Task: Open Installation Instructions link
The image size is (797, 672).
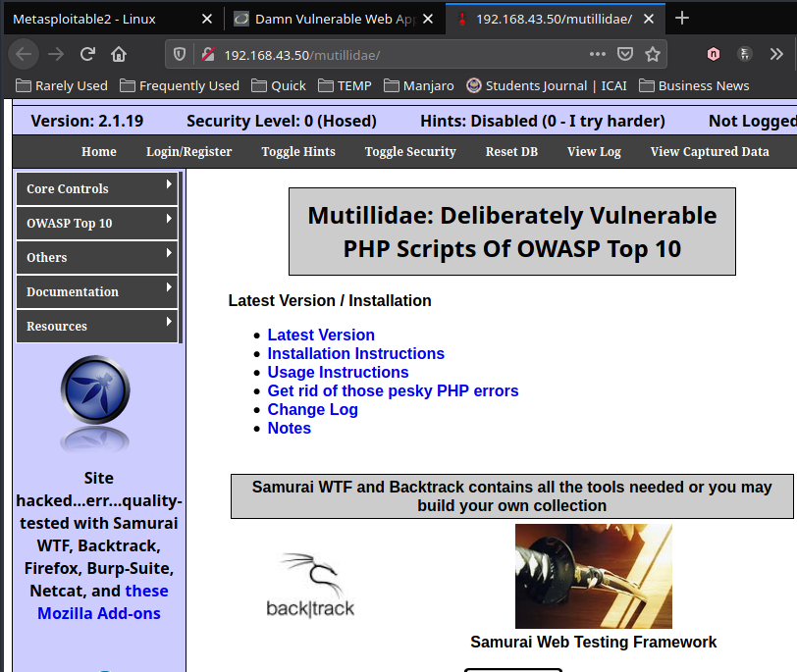Action: [x=355, y=353]
